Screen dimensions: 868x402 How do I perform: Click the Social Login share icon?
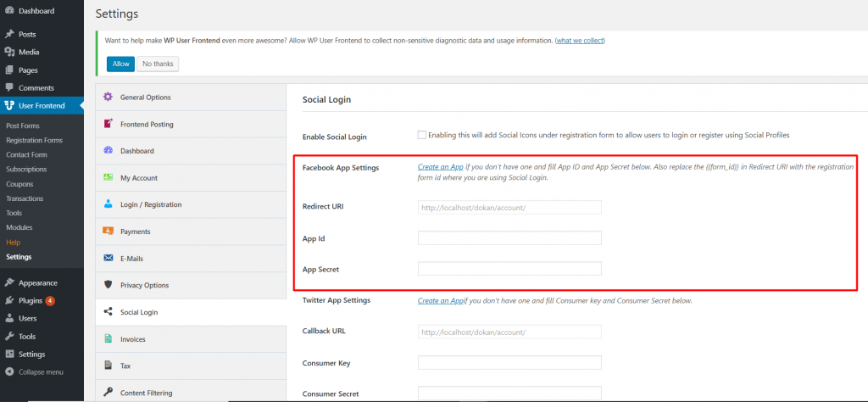[x=108, y=312]
